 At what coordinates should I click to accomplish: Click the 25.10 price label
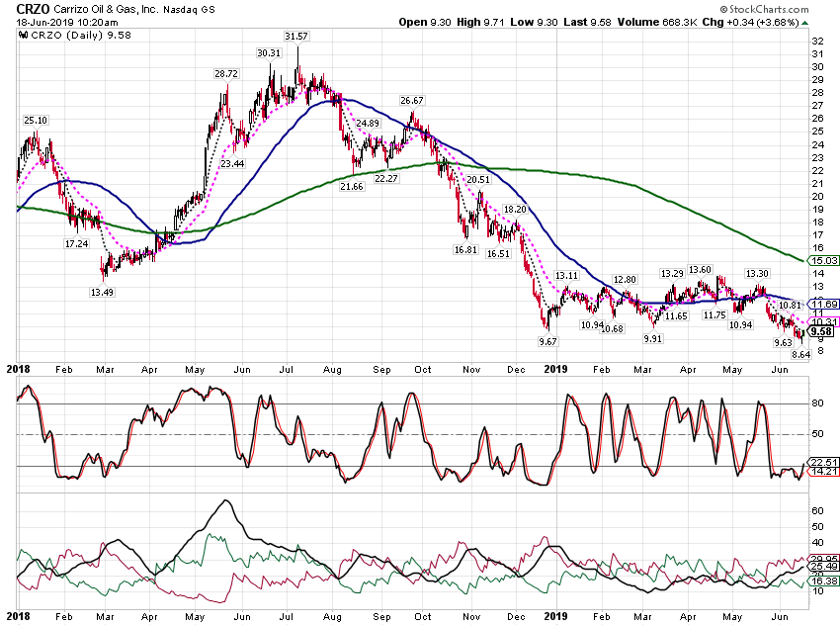tap(36, 121)
